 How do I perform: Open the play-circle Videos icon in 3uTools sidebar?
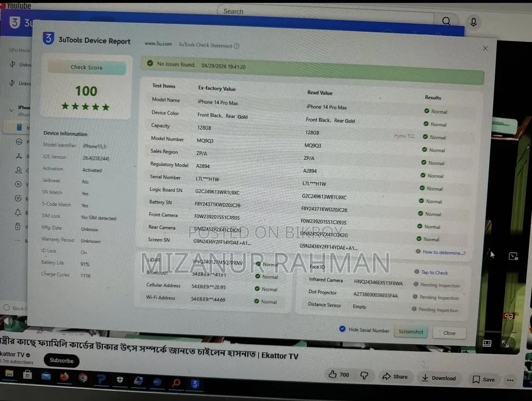coord(18,184)
